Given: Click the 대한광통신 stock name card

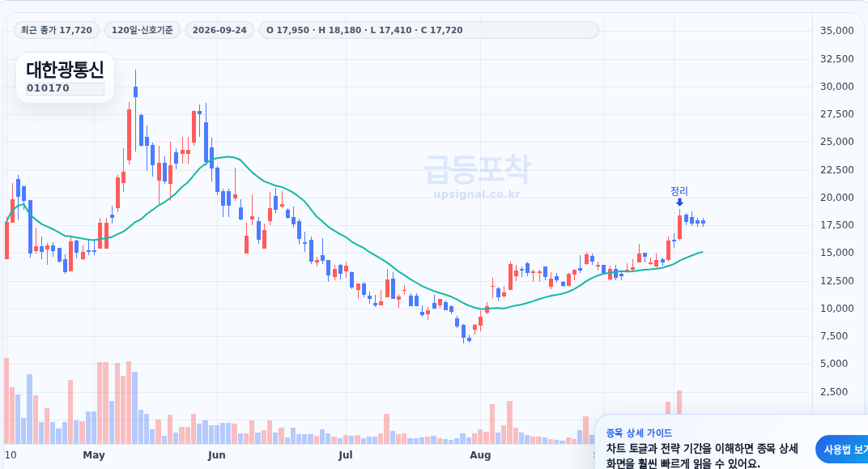Looking at the screenshot, I should click(66, 78).
